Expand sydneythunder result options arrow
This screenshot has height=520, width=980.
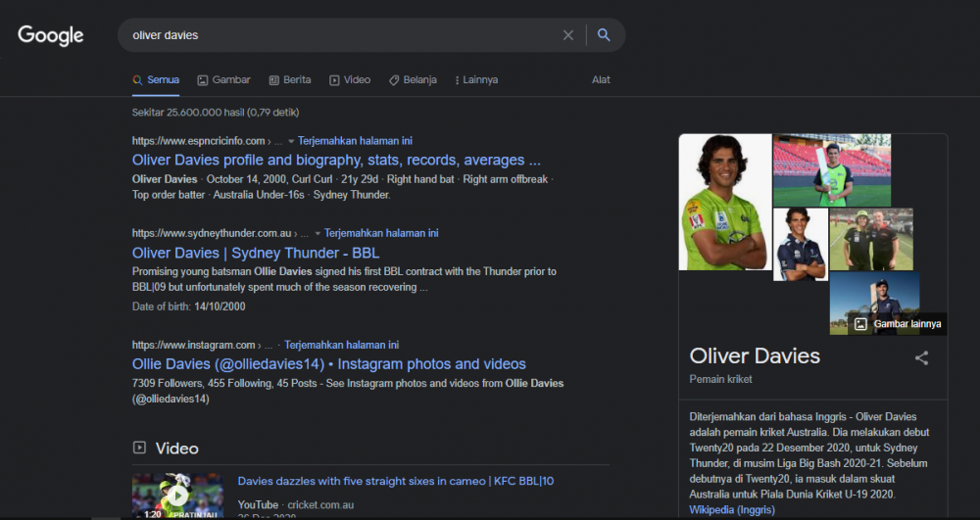click(x=318, y=233)
